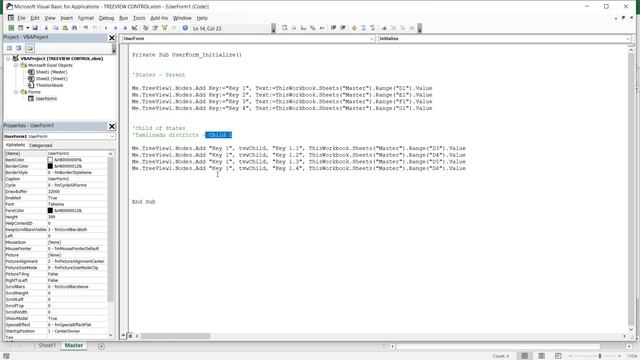Click the Insert UserForm toolbar icon
Screen dimensions: 640x360
(x=20, y=28)
